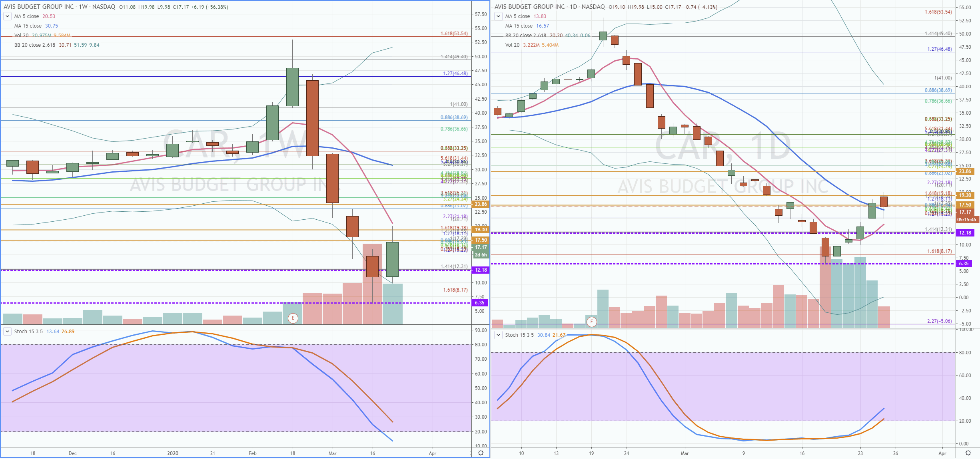Image resolution: width=980 pixels, height=459 pixels.
Task: Click the purple 12.18 label on daily axis
Action: pyautogui.click(x=965, y=233)
